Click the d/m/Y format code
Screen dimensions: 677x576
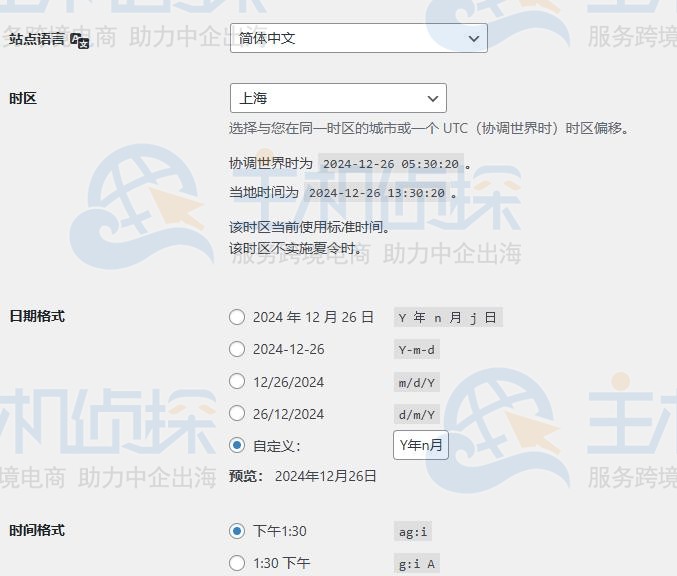[417, 415]
